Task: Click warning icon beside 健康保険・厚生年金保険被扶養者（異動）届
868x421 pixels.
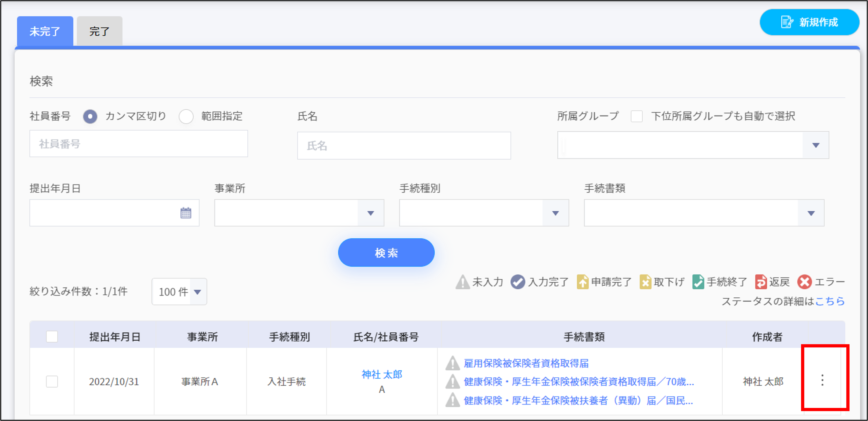Action: [x=453, y=400]
